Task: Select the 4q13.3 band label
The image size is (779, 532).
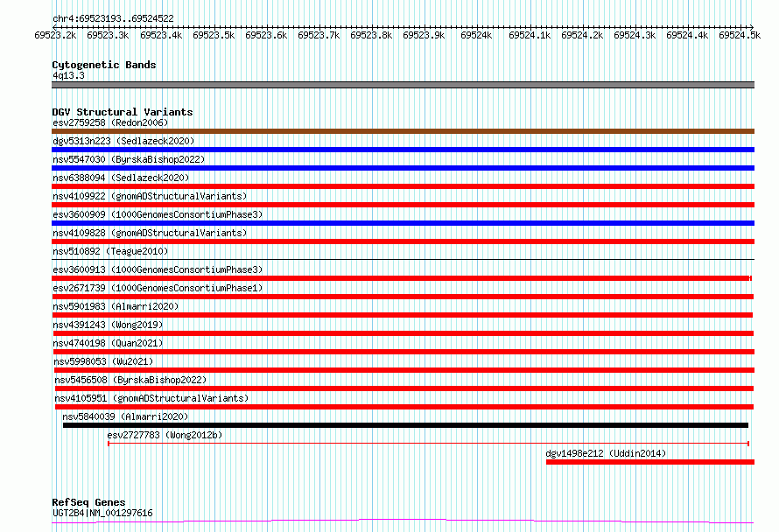Action: (68, 75)
